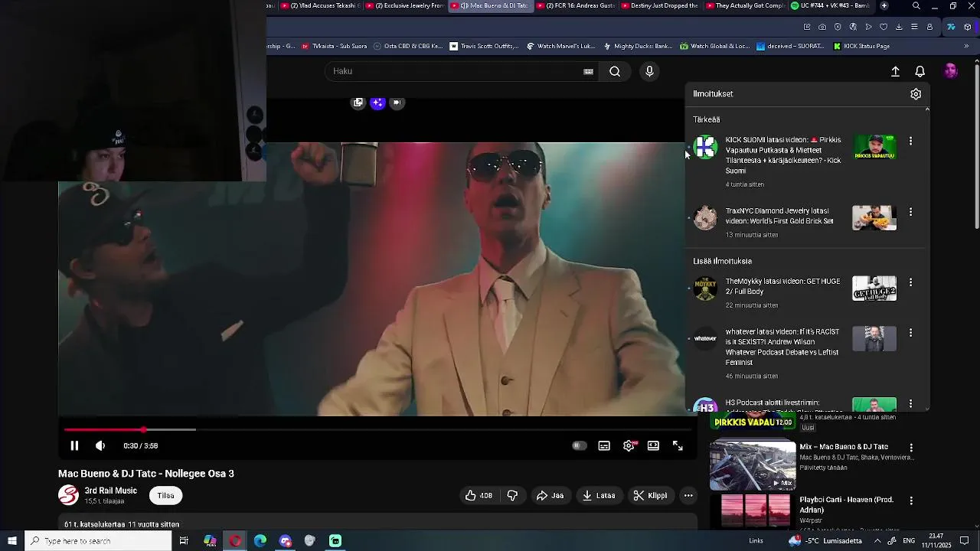Open a new browser tab with plus
The image size is (980, 551).
(884, 6)
